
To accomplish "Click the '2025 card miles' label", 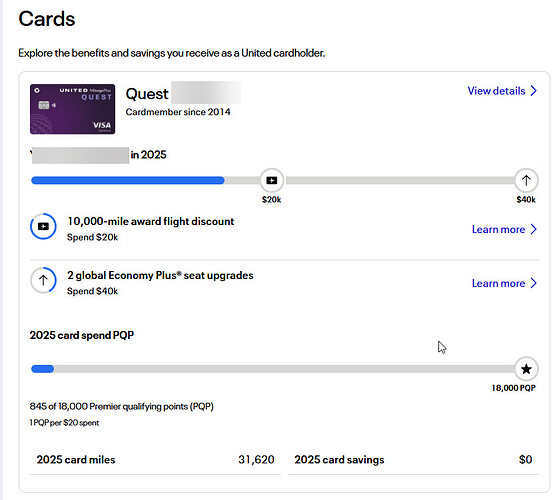I will coord(76,460).
